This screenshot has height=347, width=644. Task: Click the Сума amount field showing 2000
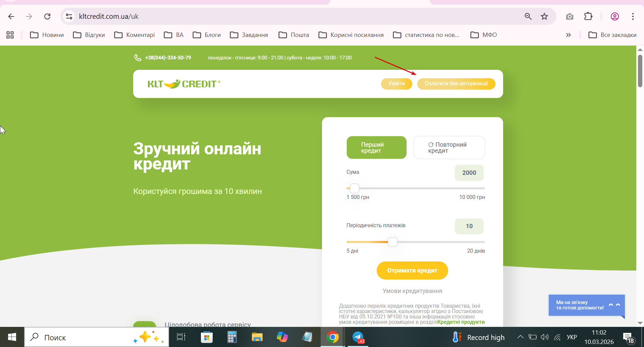click(x=469, y=173)
